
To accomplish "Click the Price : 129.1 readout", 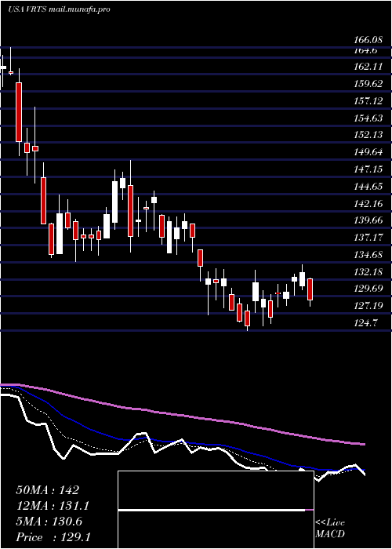I will (53, 537).
